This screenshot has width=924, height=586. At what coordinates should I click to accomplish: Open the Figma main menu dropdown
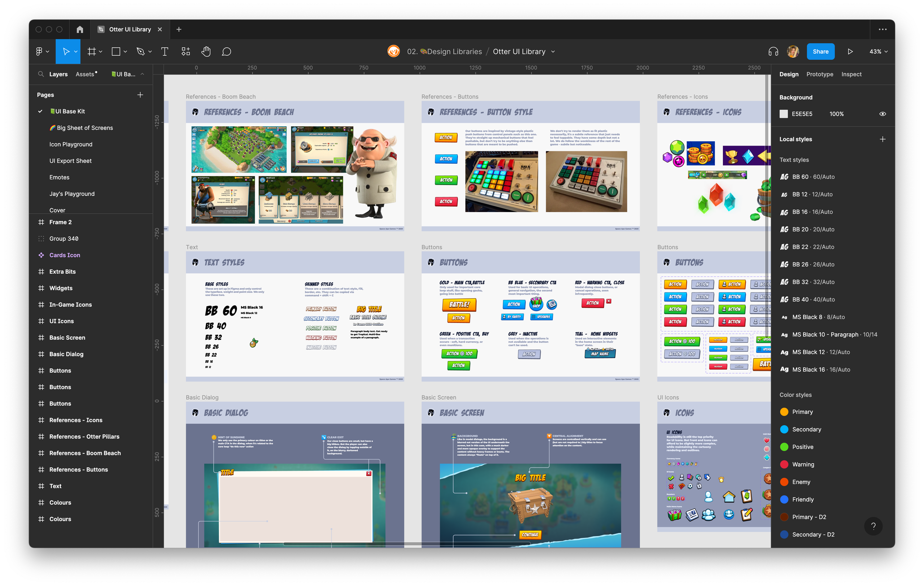click(42, 51)
